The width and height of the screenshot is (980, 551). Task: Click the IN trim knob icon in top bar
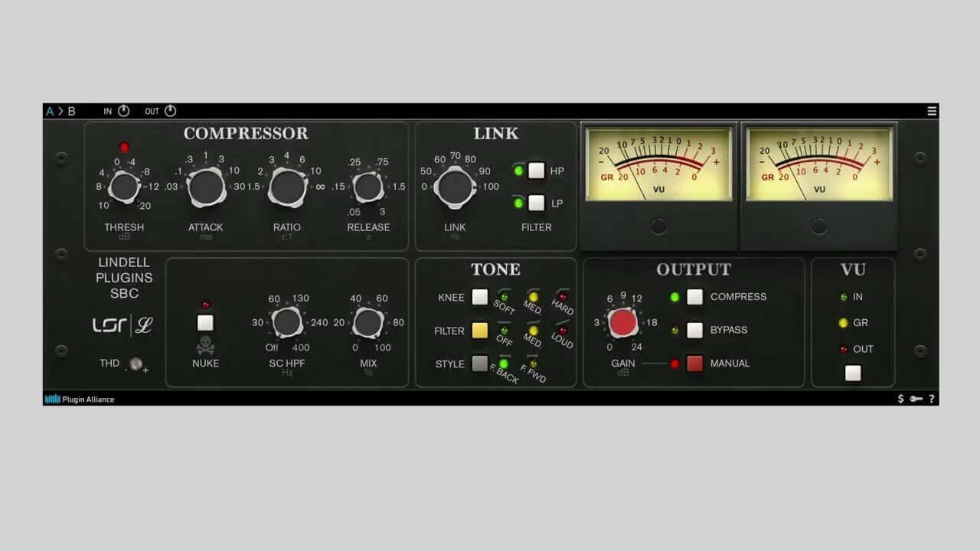(122, 111)
